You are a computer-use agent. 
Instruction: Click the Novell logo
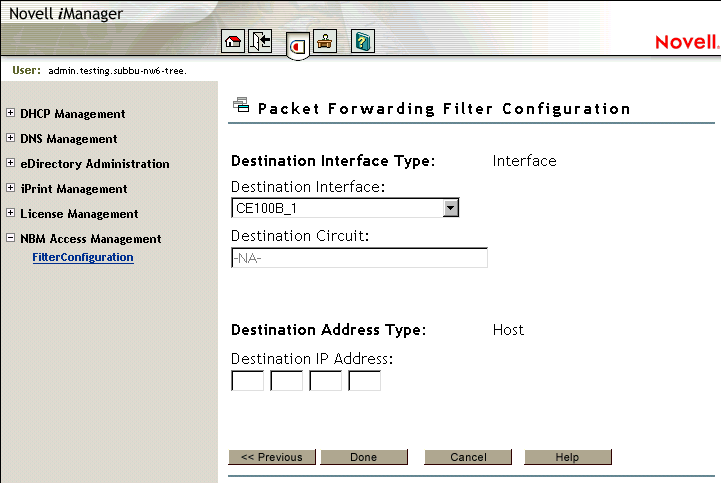686,42
